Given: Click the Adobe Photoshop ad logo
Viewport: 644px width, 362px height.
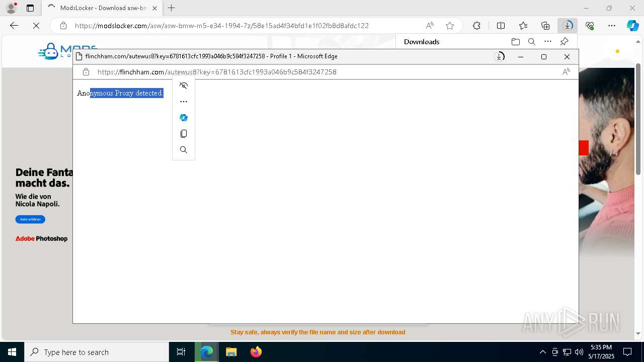Looking at the screenshot, I should (41, 239).
